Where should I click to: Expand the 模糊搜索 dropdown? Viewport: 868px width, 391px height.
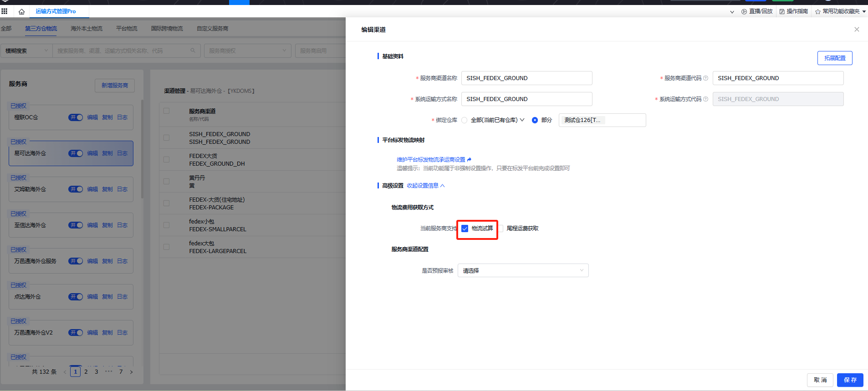26,51
